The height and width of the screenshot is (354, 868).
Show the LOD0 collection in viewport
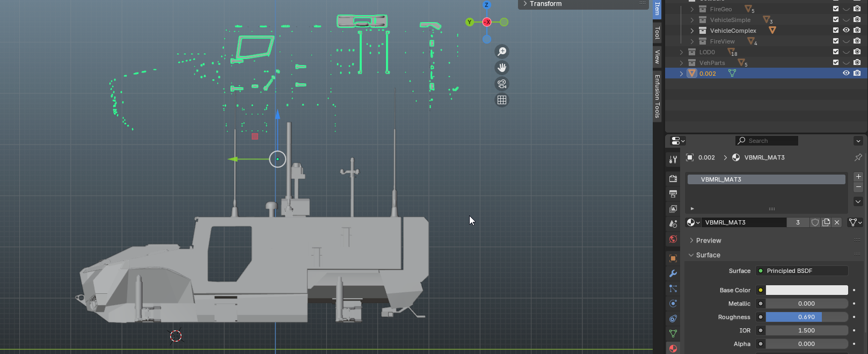(847, 52)
